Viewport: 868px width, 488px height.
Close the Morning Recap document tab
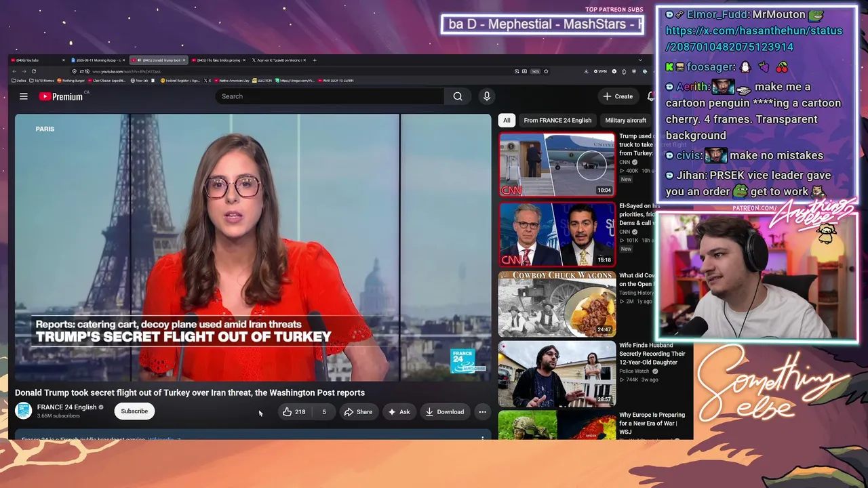123,60
